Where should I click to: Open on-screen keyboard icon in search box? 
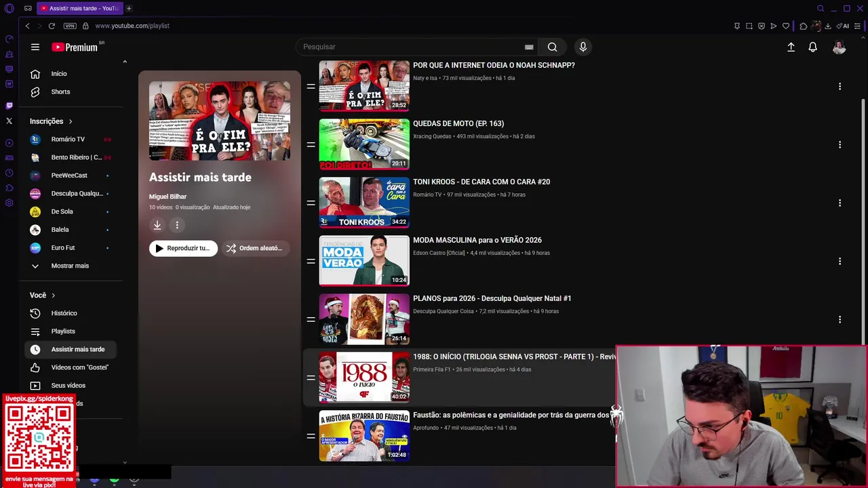click(529, 47)
